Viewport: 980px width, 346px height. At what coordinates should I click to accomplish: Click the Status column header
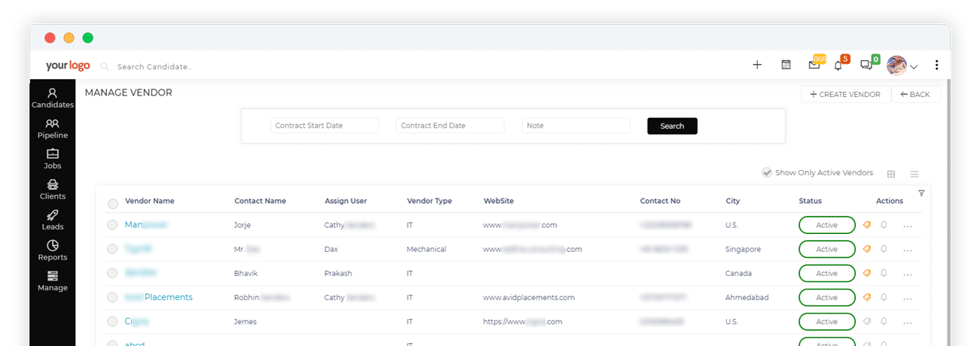pyautogui.click(x=811, y=201)
